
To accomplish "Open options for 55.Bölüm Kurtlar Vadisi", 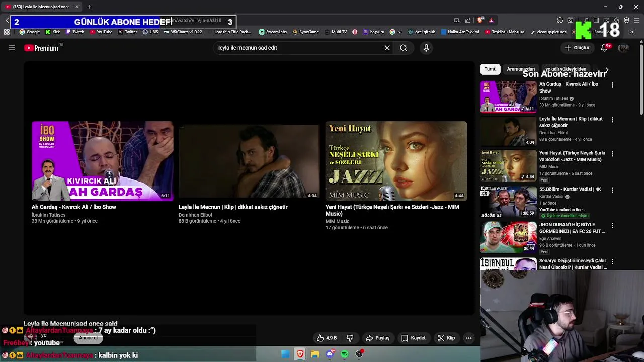I will (x=612, y=190).
